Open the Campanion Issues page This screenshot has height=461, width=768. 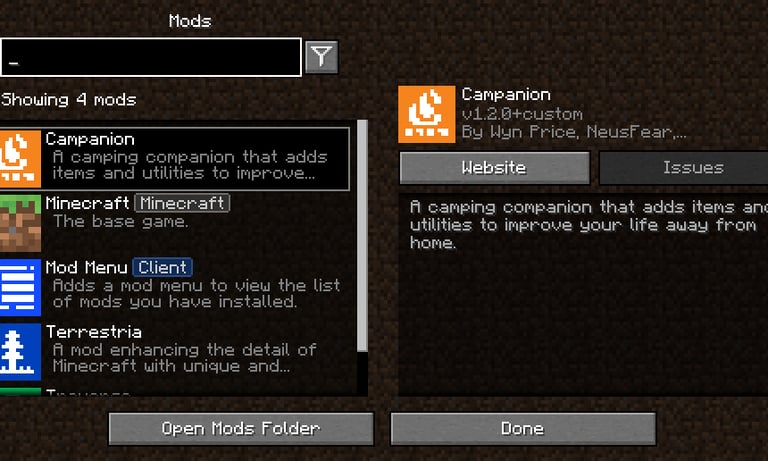click(x=684, y=168)
